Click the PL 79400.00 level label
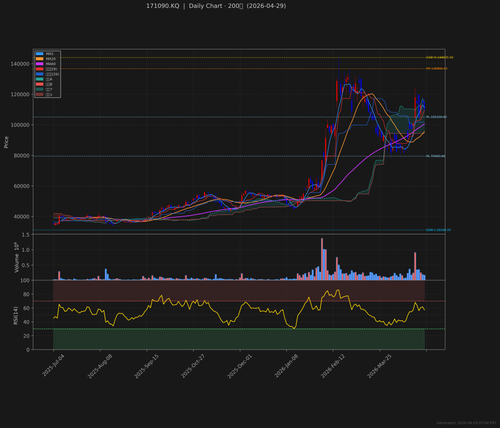Image resolution: width=500 pixels, height=428 pixels. click(436, 156)
